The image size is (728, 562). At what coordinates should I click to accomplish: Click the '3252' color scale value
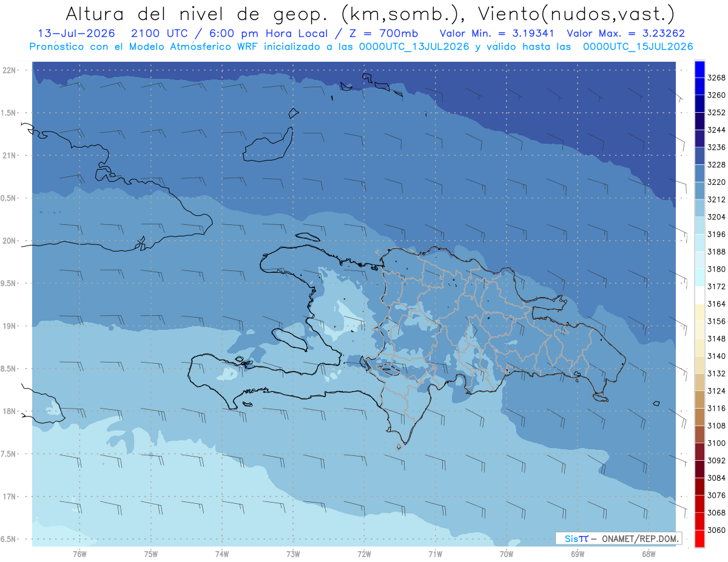point(716,113)
